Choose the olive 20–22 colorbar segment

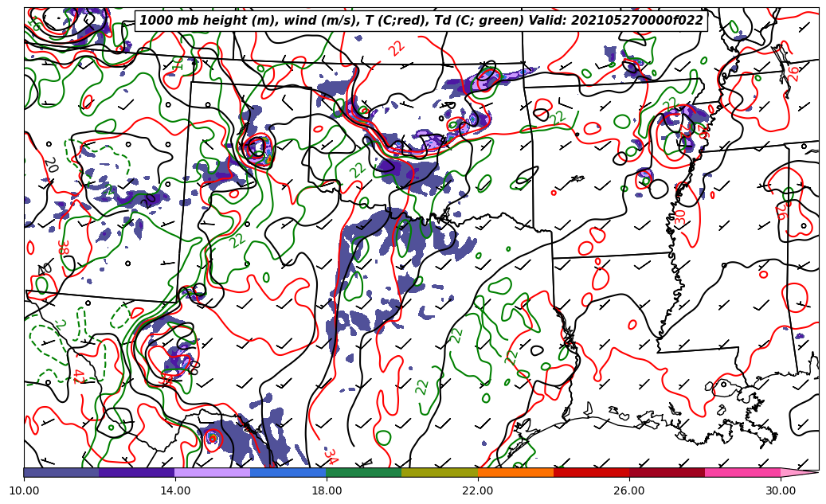click(440, 472)
